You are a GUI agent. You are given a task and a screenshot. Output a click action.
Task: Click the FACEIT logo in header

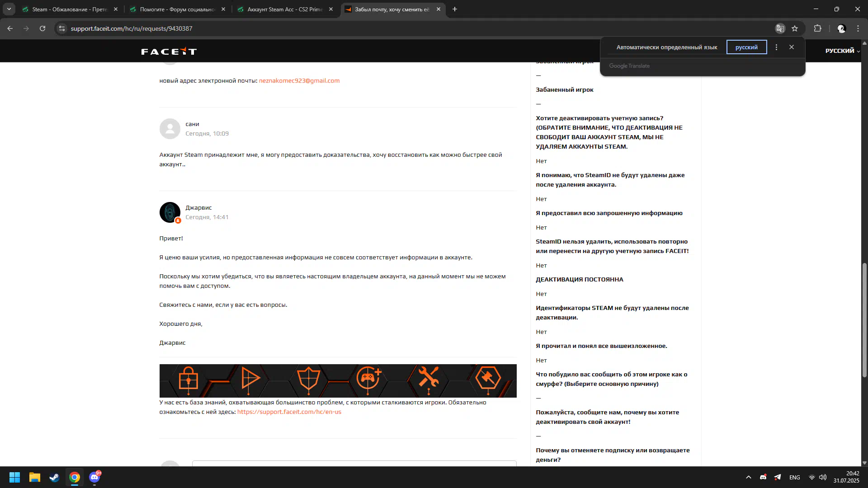coord(169,51)
